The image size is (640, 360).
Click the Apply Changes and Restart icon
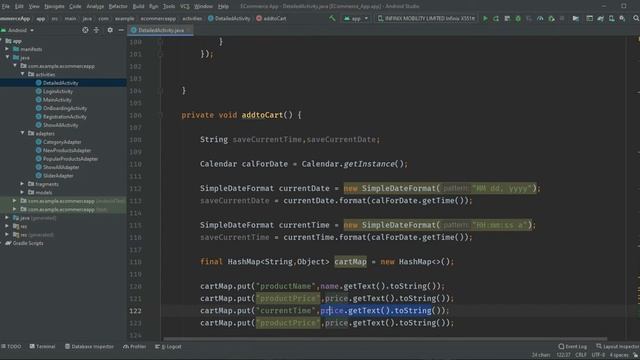pyautogui.click(x=496, y=18)
